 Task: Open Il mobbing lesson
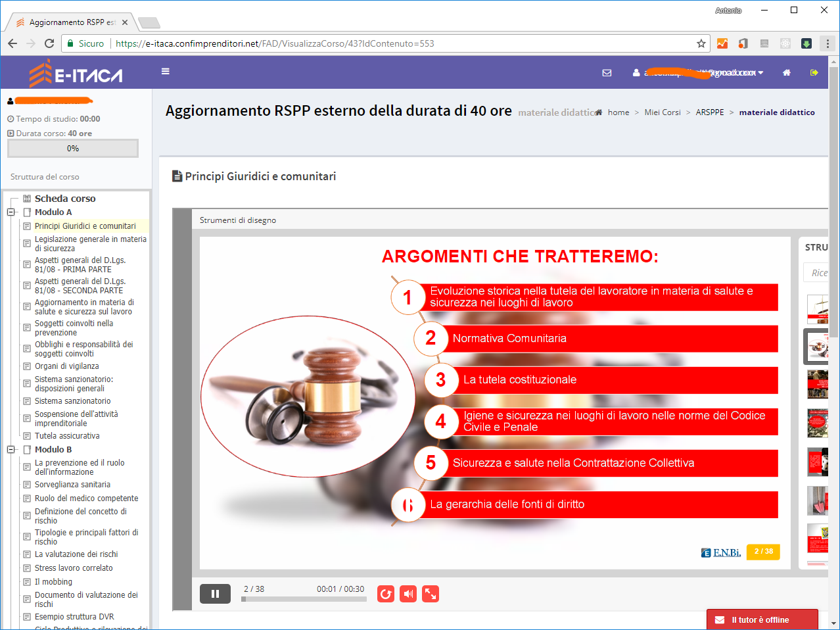click(x=53, y=582)
